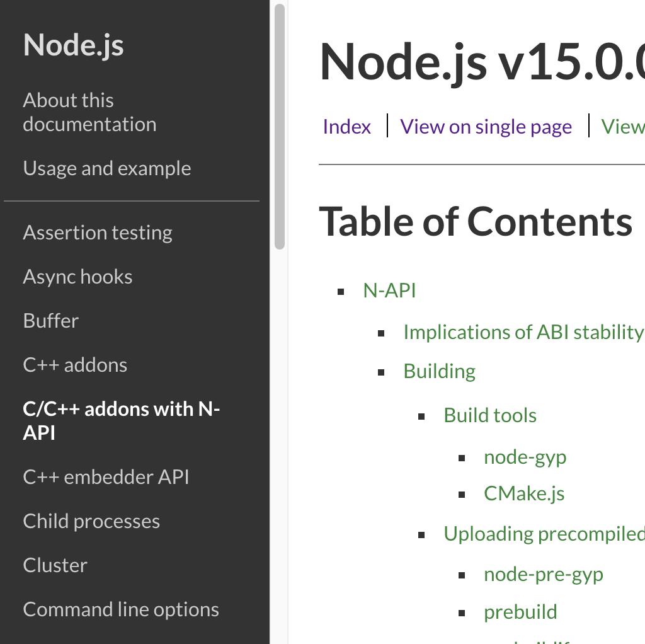
Task: Open C++ embedder API page
Action: click(106, 477)
